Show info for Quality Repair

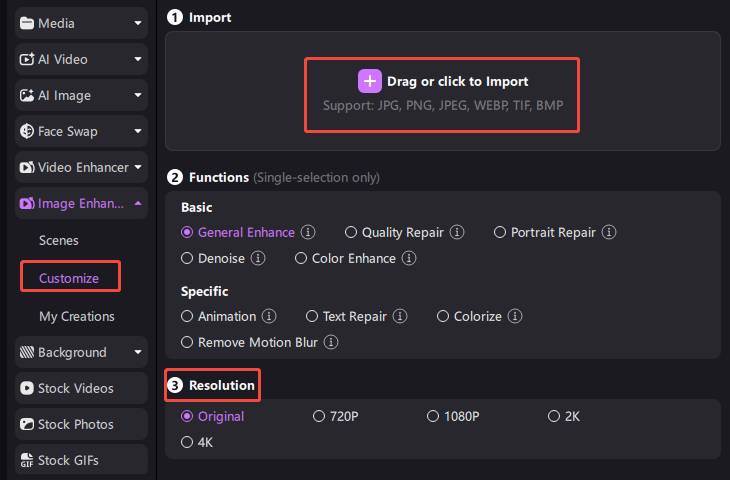point(457,232)
